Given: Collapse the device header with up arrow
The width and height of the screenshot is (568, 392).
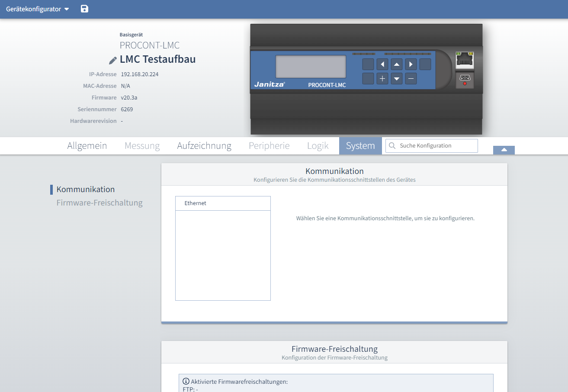Looking at the screenshot, I should pyautogui.click(x=504, y=150).
